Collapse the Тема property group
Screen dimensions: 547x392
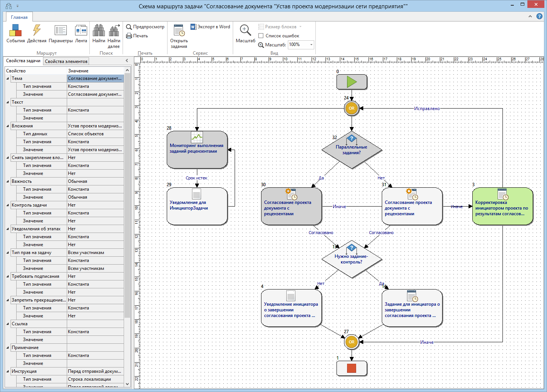click(x=8, y=78)
